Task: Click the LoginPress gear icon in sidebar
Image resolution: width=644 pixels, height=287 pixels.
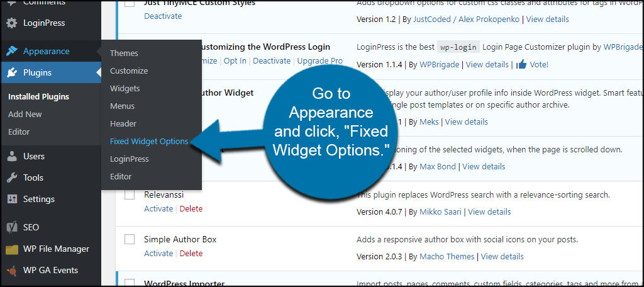Action: click(12, 23)
